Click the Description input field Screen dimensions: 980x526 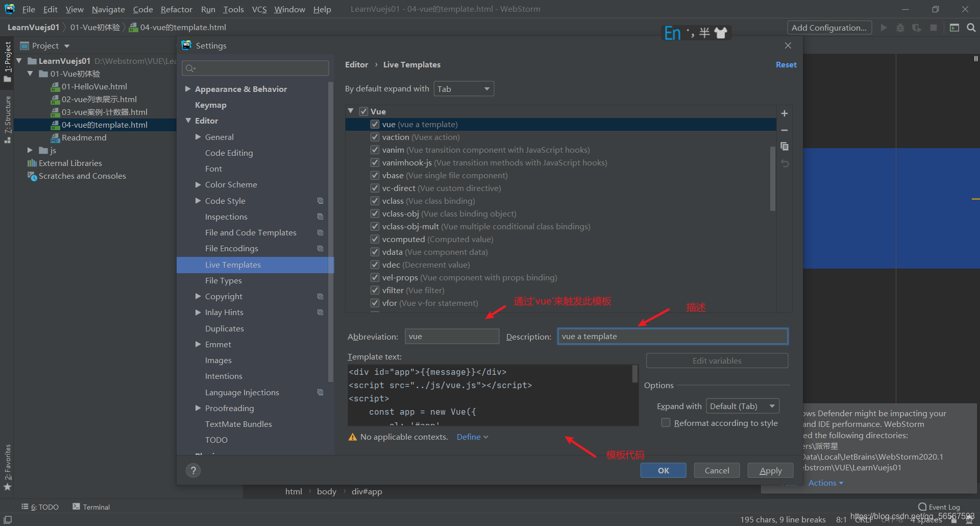672,336
